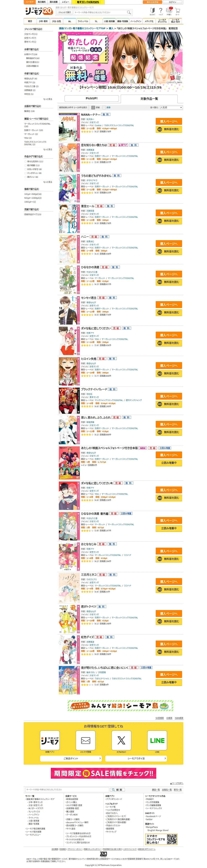The width and height of the screenshot is (207, 868).
Task: Switch to the PickUP! tab
Action: click(x=92, y=98)
